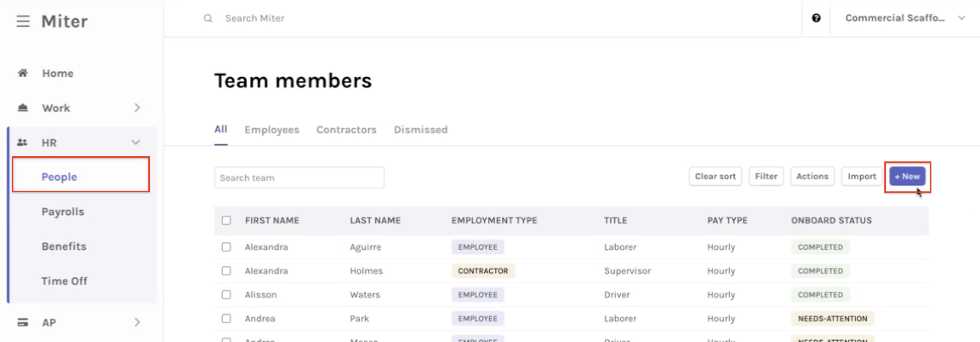Image resolution: width=980 pixels, height=342 pixels.
Task: Click the HR people icon
Action: (x=22, y=142)
